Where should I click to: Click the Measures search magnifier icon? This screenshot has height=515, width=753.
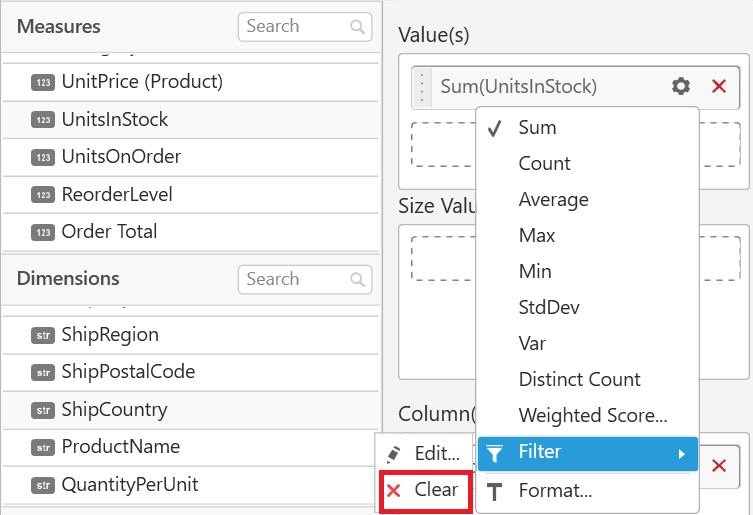pos(357,27)
